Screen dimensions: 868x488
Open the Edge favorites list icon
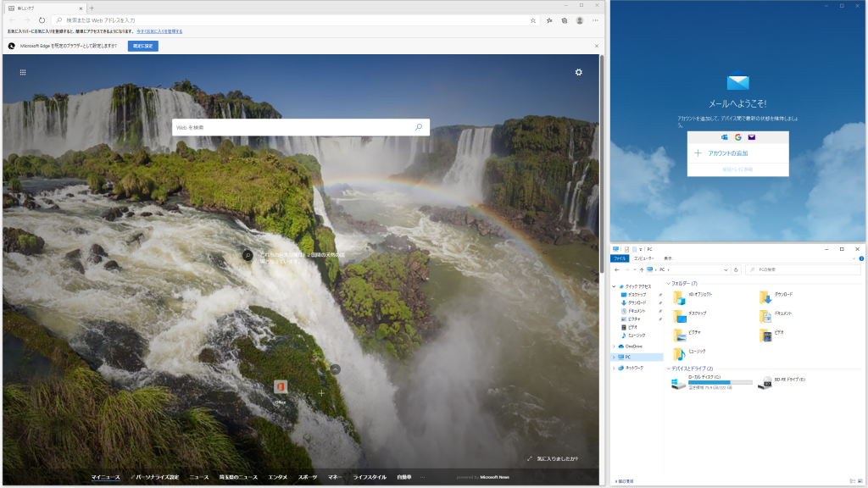pos(549,20)
